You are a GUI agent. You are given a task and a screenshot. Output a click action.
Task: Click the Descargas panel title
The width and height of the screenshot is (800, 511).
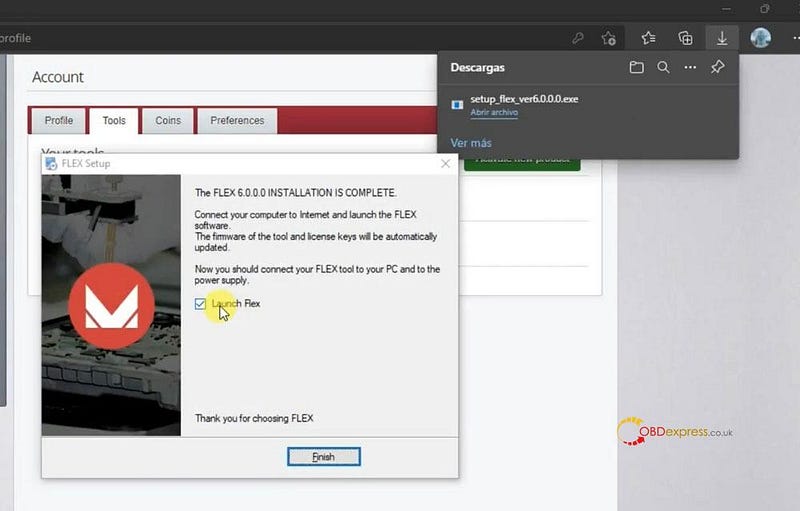478,67
